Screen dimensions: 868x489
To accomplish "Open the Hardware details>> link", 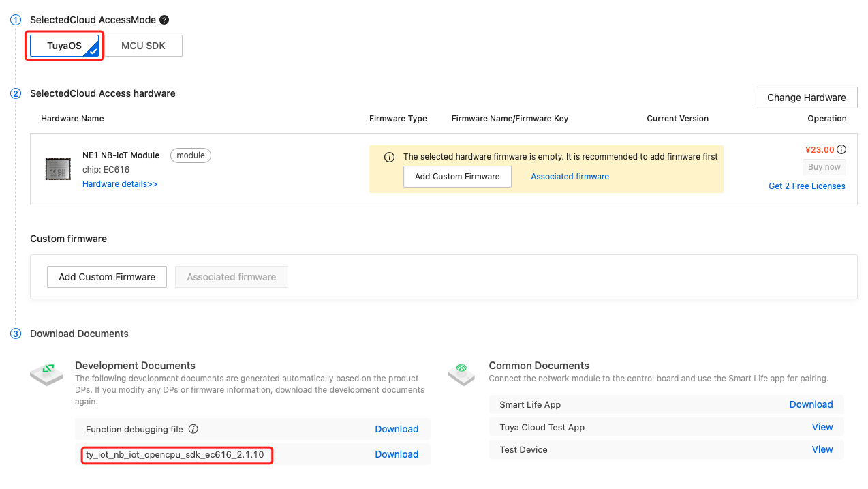I will pyautogui.click(x=120, y=184).
